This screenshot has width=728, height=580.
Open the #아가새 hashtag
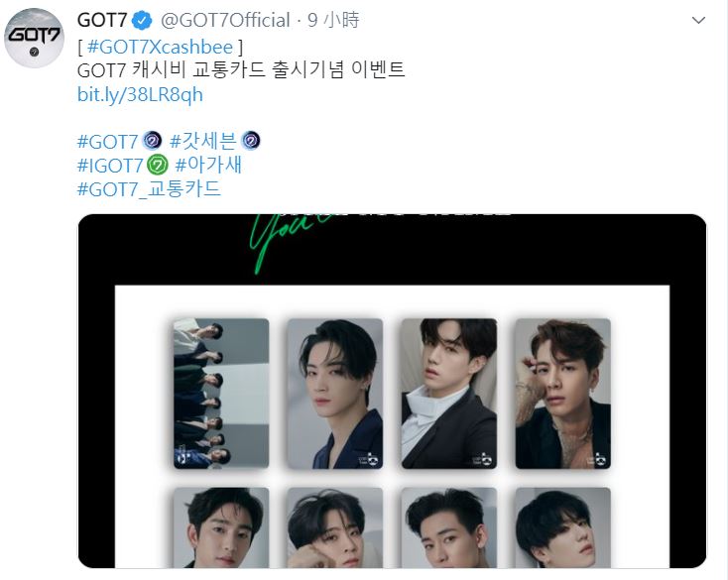[208, 166]
